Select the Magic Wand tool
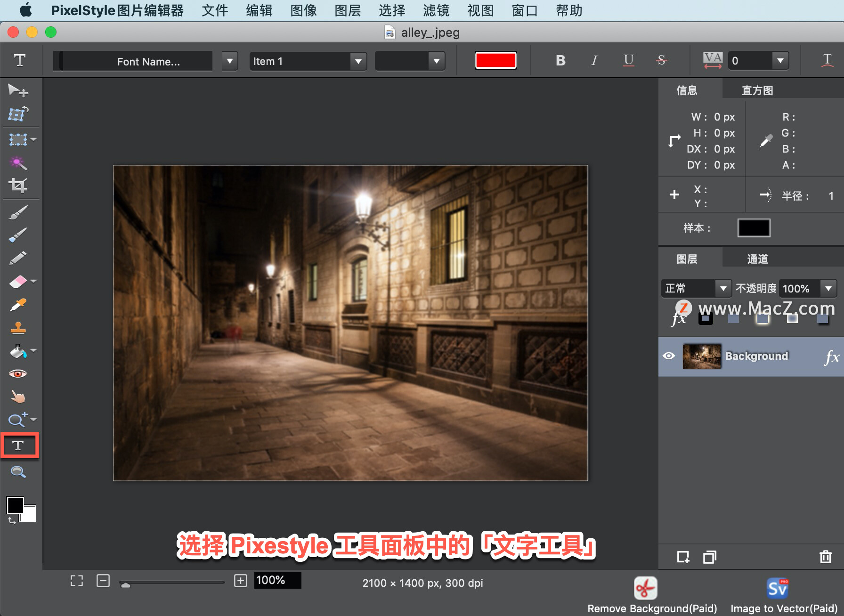This screenshot has width=844, height=616. point(17,162)
